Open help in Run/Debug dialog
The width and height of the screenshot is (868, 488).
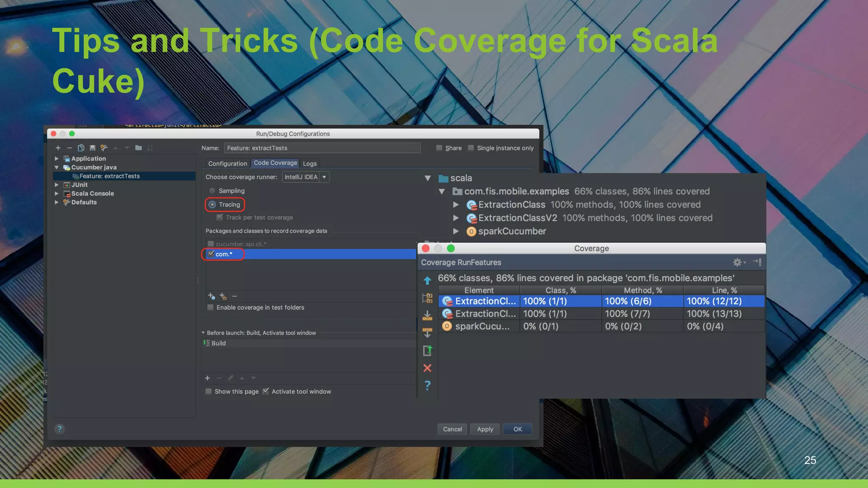(60, 429)
